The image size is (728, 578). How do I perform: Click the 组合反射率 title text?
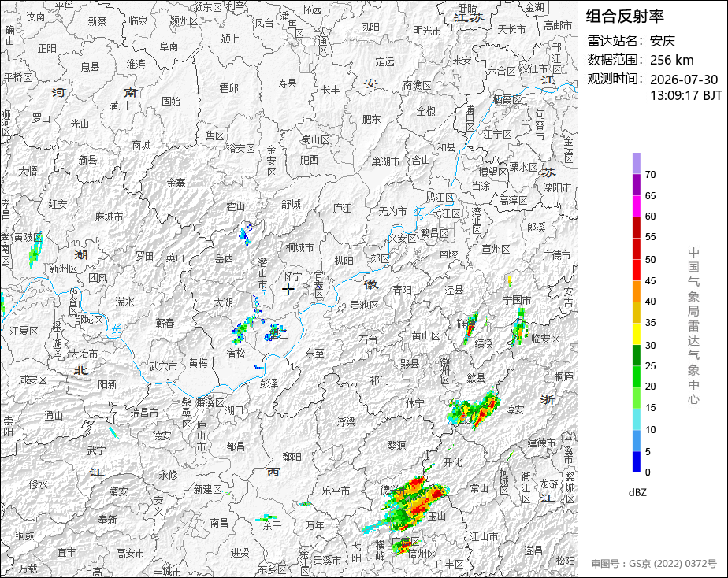tap(625, 17)
